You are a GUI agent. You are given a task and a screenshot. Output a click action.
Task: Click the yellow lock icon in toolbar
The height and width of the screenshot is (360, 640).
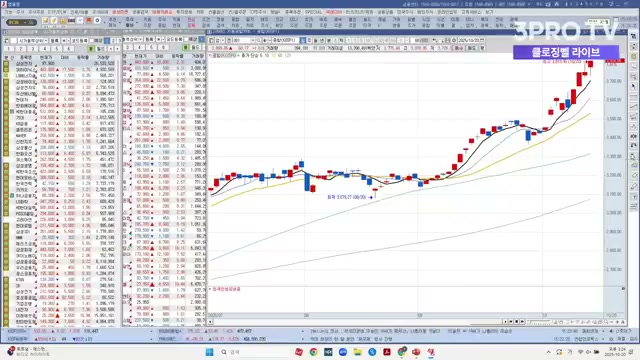pos(62,20)
